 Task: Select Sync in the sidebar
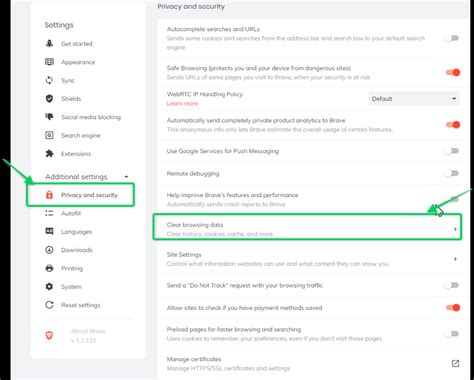click(x=68, y=80)
